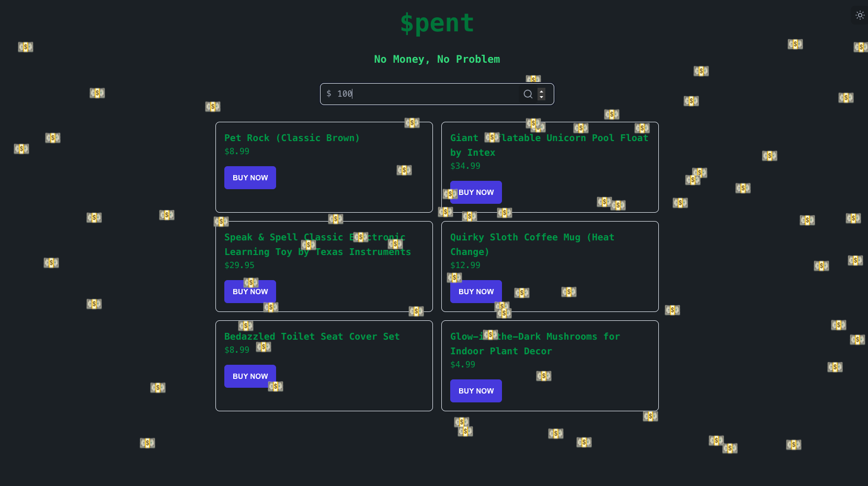Viewport: 868px width, 486px height.
Task: Decrease amount with the down stepper arrow
Action: click(542, 97)
